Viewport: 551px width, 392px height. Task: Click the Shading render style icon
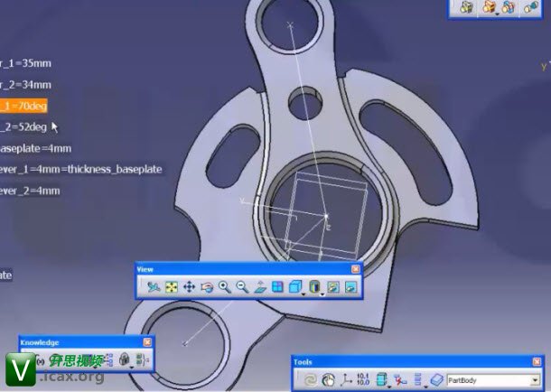314,287
